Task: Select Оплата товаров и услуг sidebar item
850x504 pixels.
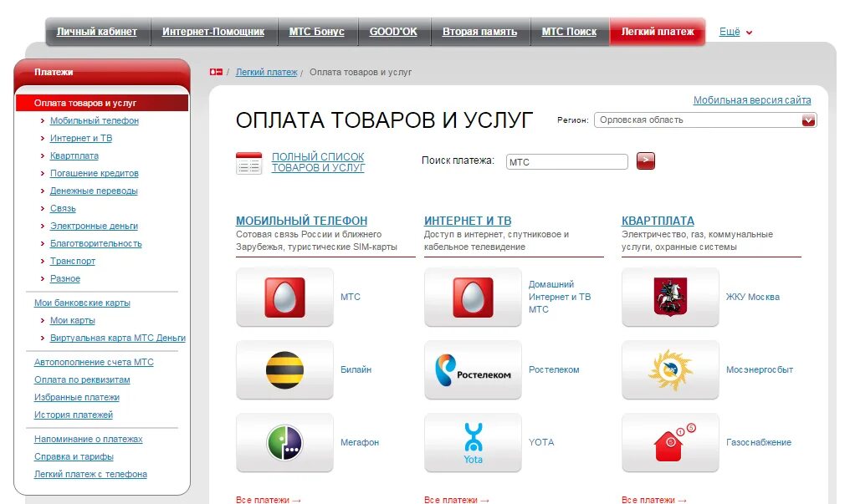Action: [x=102, y=103]
